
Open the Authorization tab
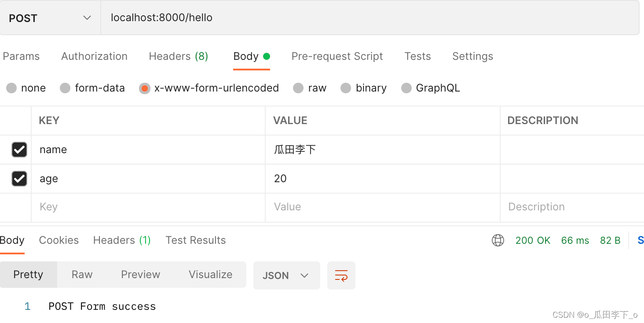94,56
